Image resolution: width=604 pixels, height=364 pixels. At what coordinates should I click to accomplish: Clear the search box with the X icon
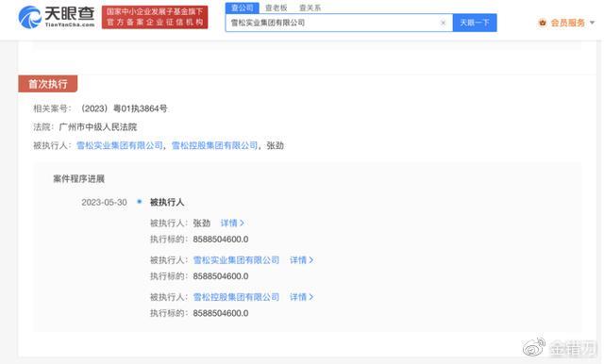click(x=443, y=23)
